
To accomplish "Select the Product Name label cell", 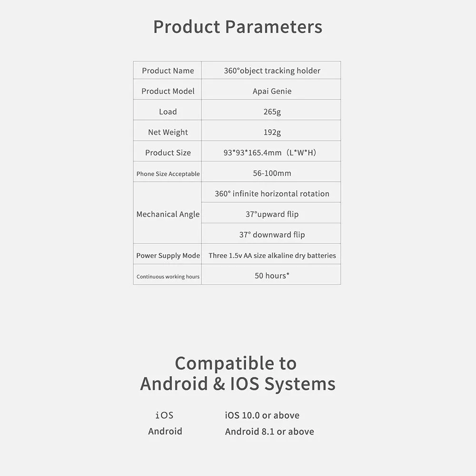I will coord(168,70).
